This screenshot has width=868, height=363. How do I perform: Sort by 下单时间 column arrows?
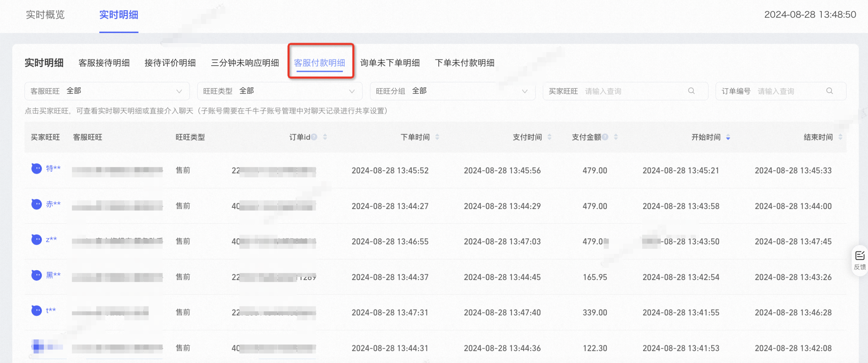pos(438,137)
